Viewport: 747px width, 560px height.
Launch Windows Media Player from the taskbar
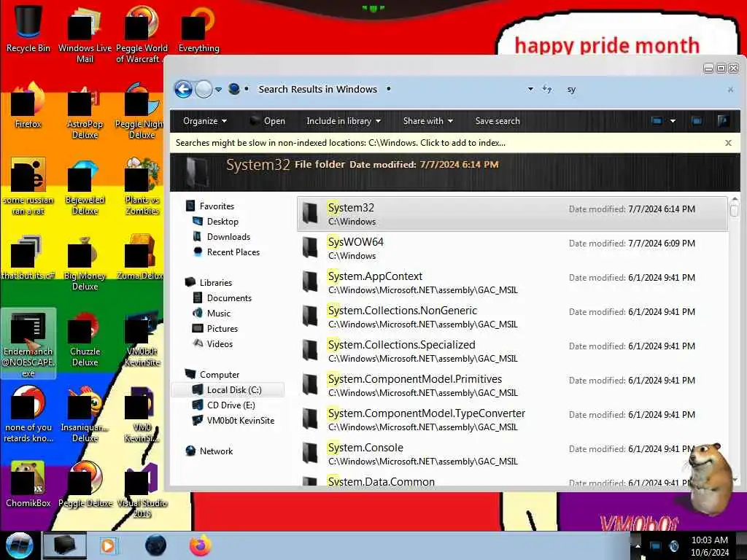[108, 545]
